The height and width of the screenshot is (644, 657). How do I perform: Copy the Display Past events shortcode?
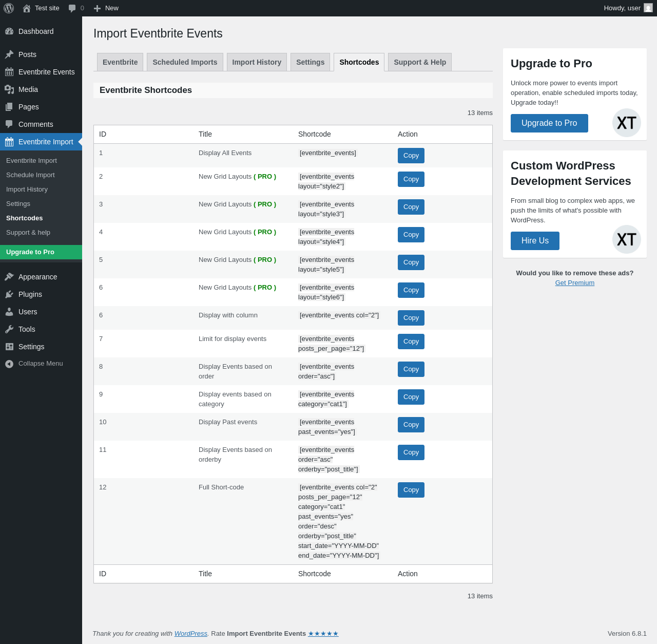click(411, 425)
